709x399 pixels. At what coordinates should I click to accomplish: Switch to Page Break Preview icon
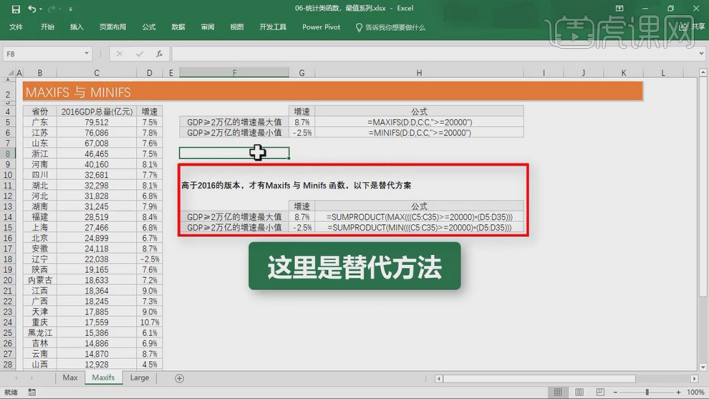click(600, 392)
